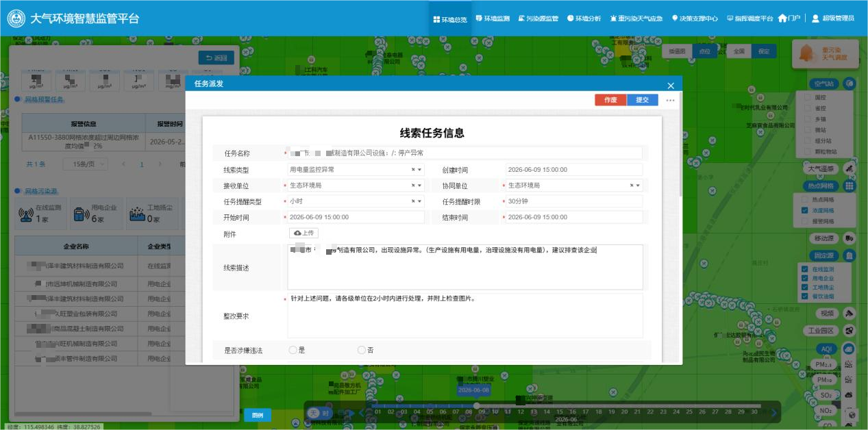The image size is (868, 430).
Task: Click the PM₂.₅ pollutant button
Action: (824, 365)
